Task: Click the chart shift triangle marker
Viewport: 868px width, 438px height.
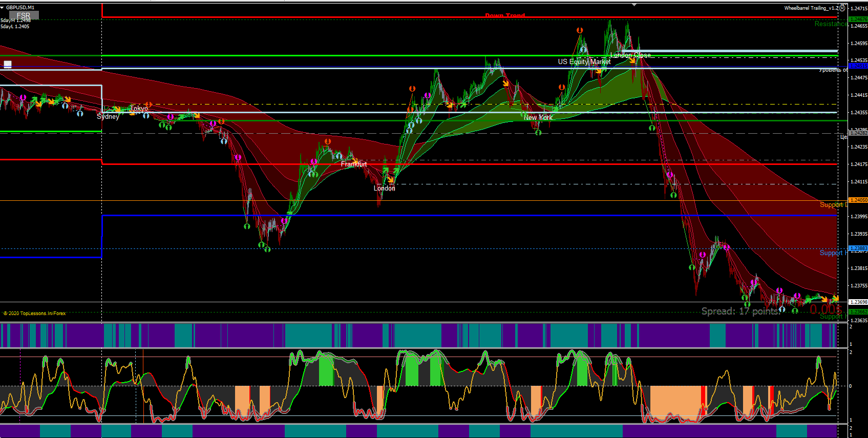Action: click(634, 5)
